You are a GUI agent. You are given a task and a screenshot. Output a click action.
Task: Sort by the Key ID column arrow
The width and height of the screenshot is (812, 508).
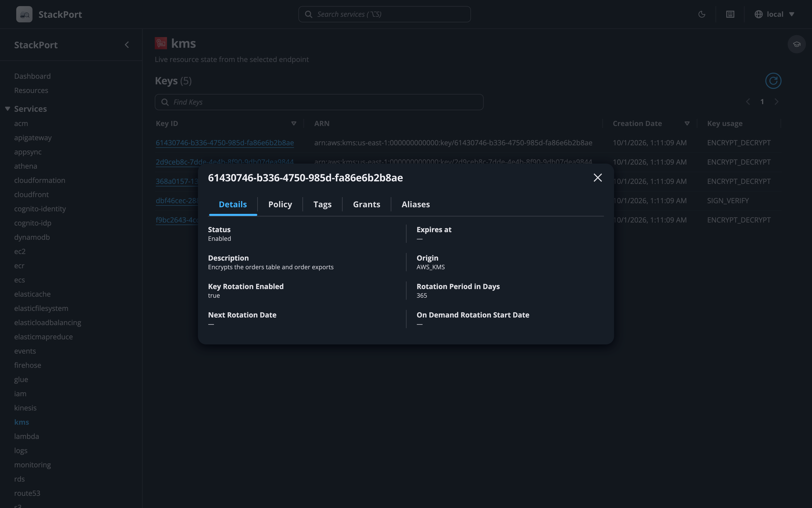pos(294,124)
